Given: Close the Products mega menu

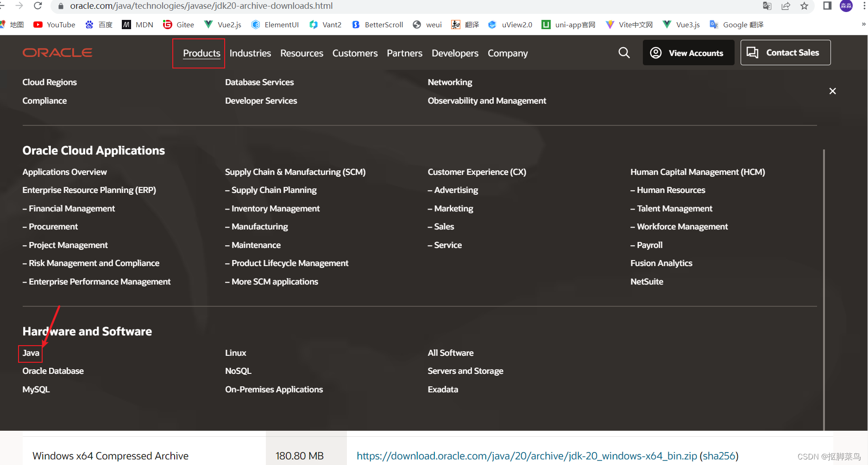Looking at the screenshot, I should [832, 91].
